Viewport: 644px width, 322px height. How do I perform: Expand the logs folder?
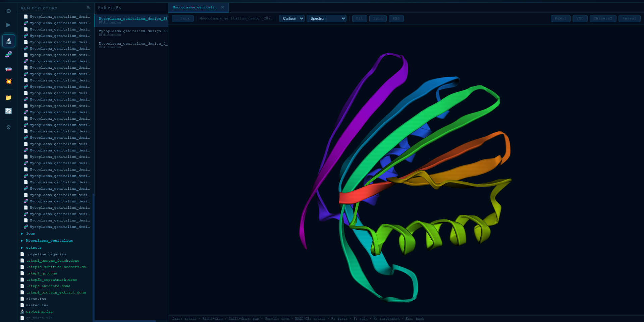22,234
